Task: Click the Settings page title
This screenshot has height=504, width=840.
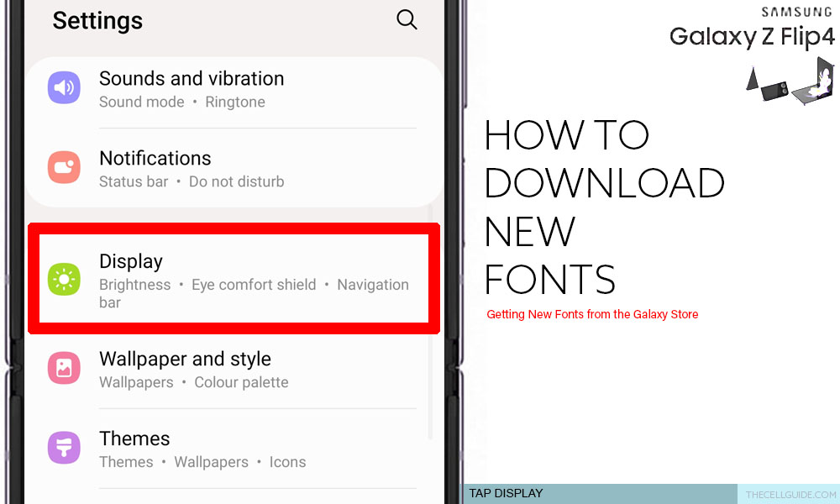Action: tap(97, 21)
